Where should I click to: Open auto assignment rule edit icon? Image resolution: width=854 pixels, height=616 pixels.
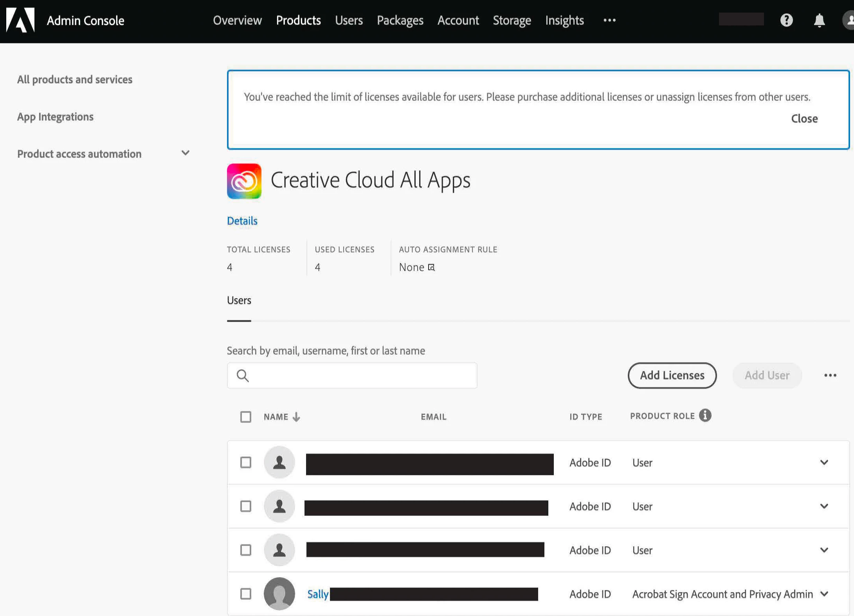tap(431, 267)
